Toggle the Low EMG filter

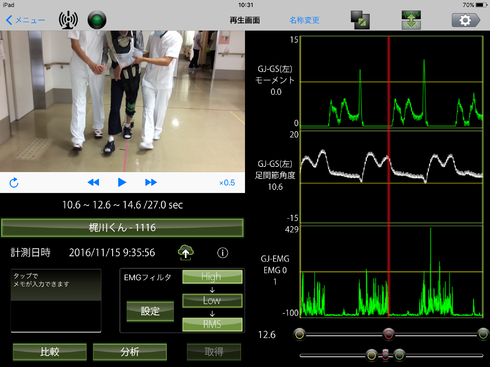coord(212,300)
